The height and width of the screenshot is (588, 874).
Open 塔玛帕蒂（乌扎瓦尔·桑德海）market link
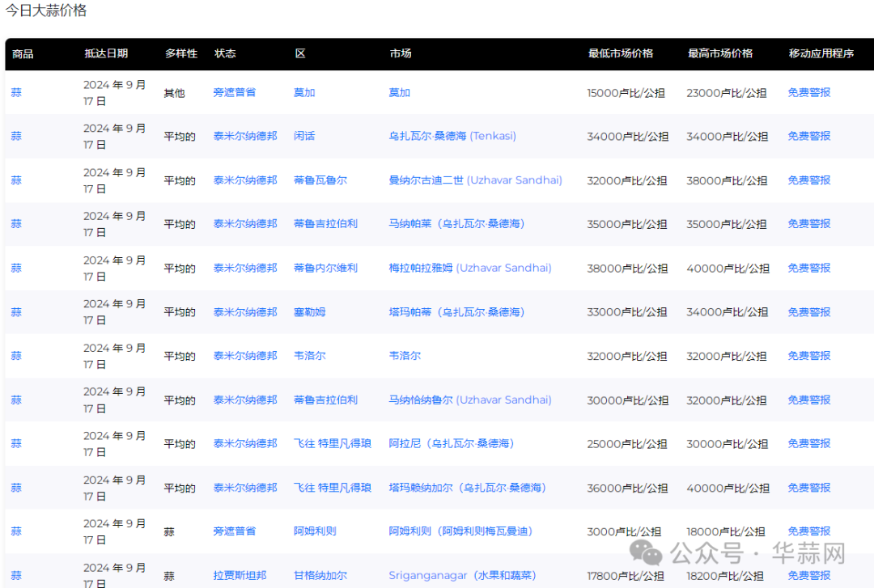click(x=456, y=312)
